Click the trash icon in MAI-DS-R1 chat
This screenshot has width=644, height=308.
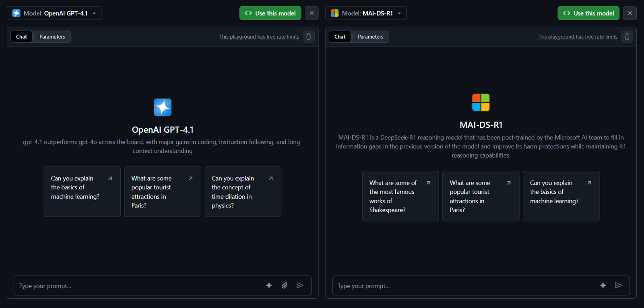click(x=627, y=37)
